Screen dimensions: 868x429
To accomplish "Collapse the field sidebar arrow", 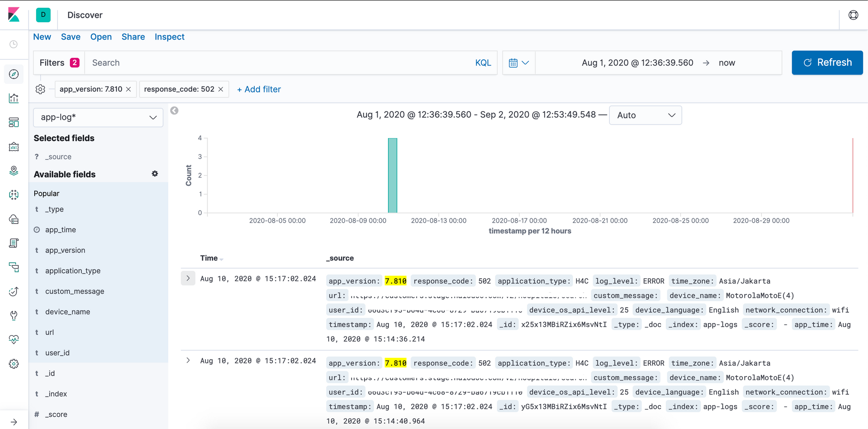I will (174, 110).
